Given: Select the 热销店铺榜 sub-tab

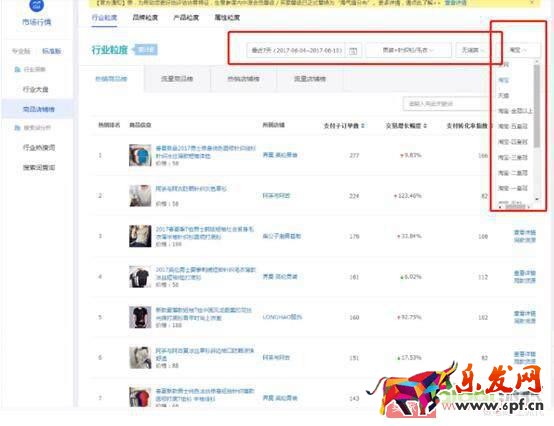Looking at the screenshot, I should click(243, 78).
